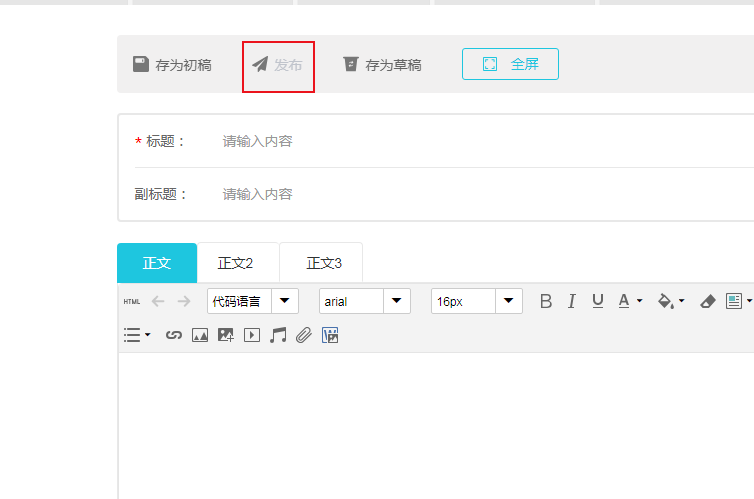The image size is (754, 499).
Task: Apply the font color A icon
Action: [x=624, y=301]
